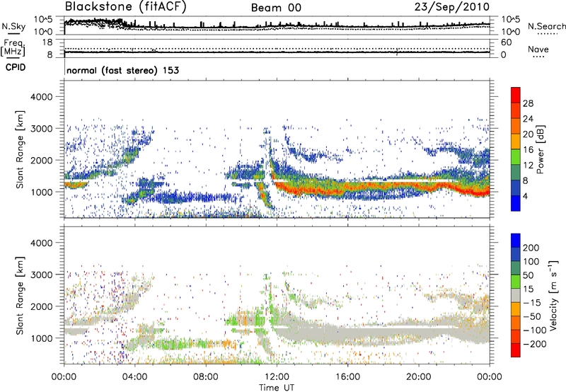Click the '04:00' time axis tick label

pos(135,377)
